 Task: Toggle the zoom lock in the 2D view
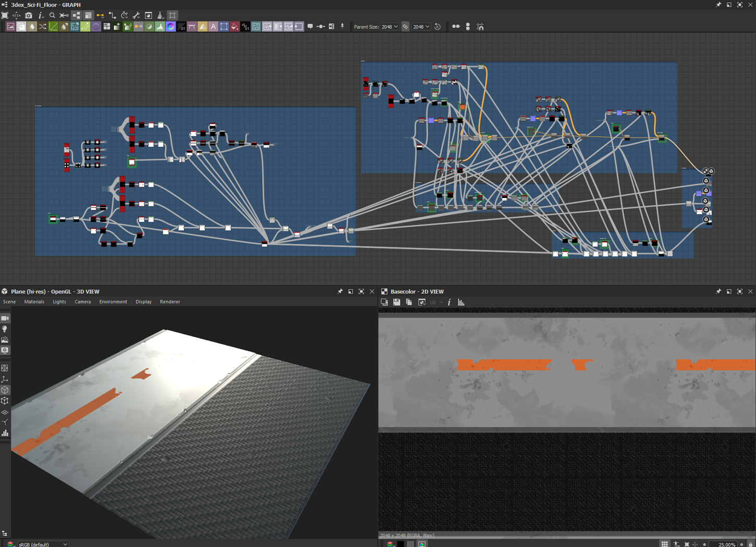pyautogui.click(x=751, y=544)
